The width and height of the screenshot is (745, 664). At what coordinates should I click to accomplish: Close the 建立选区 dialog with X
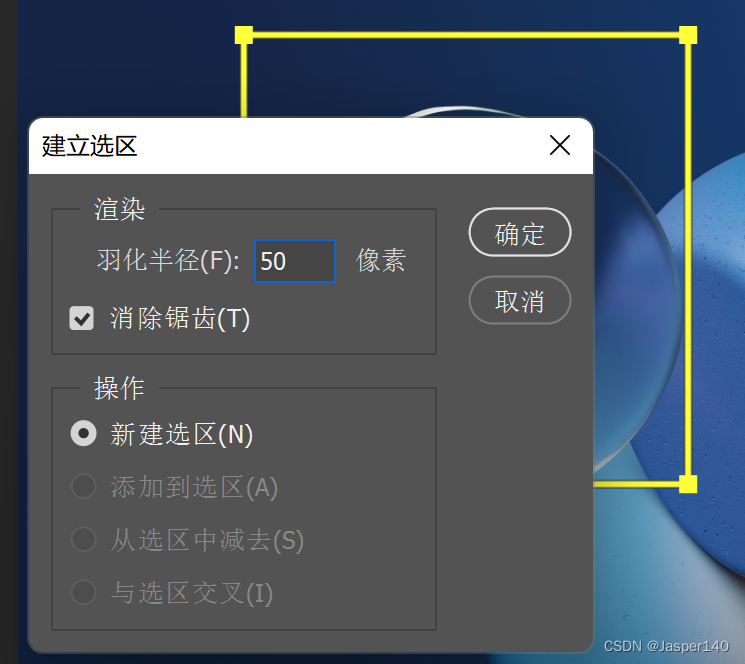click(x=560, y=145)
